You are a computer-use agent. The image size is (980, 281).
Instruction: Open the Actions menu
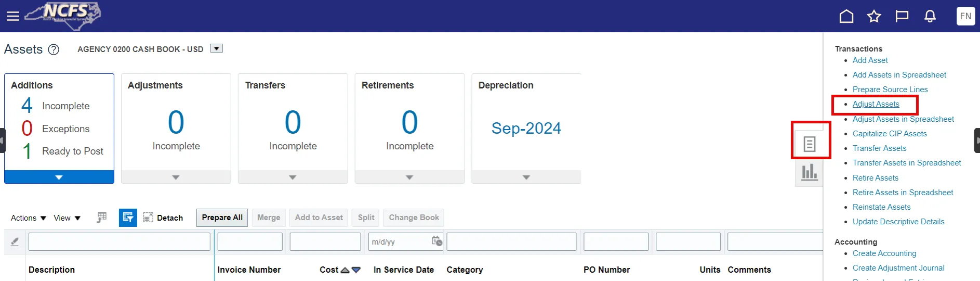click(29, 218)
